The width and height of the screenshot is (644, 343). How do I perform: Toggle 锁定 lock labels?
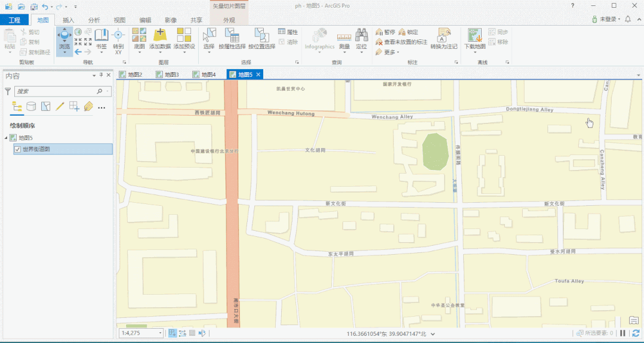(x=408, y=32)
